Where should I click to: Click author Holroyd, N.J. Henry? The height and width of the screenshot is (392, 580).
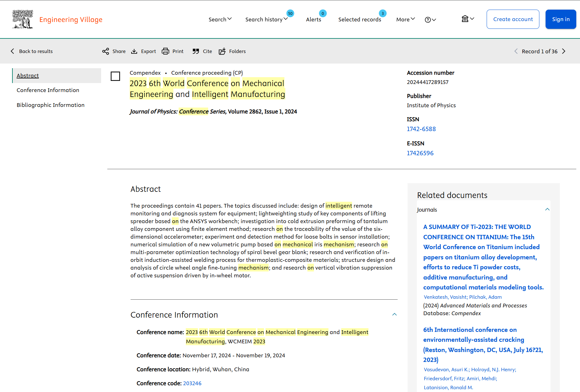[x=493, y=370]
